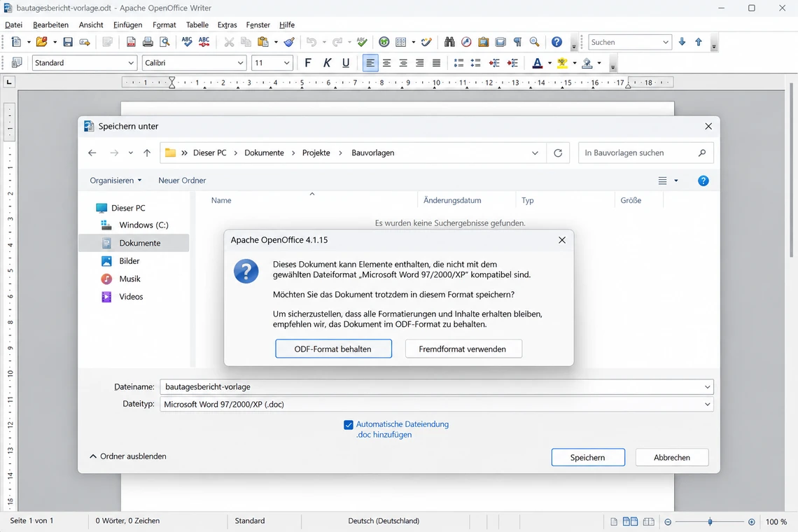Choose Fremdformat verwenden button
798x532 pixels.
pos(463,349)
